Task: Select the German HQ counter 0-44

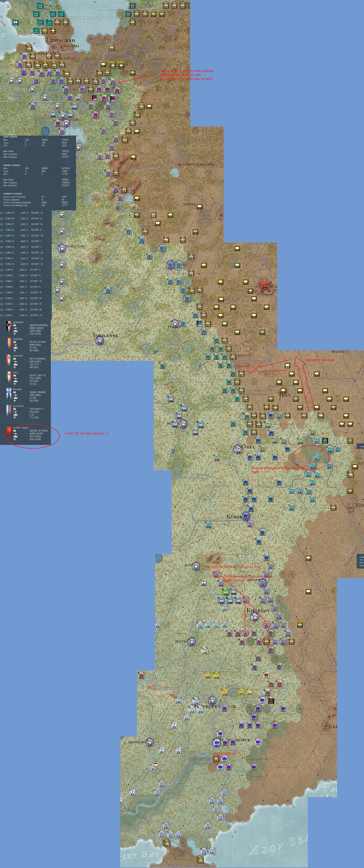Action: 53,81
